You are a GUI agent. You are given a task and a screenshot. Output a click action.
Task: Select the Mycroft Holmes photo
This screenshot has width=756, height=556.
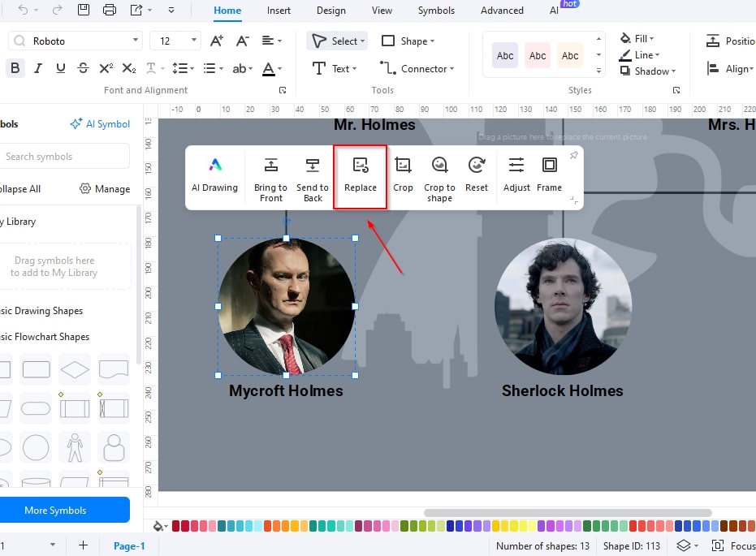pyautogui.click(x=286, y=307)
